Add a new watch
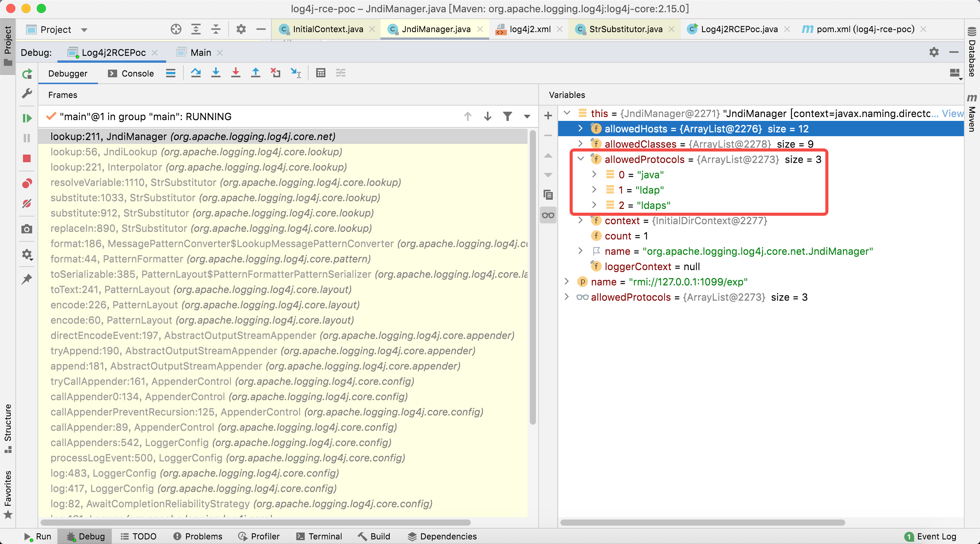The height and width of the screenshot is (544, 980). coord(548,116)
